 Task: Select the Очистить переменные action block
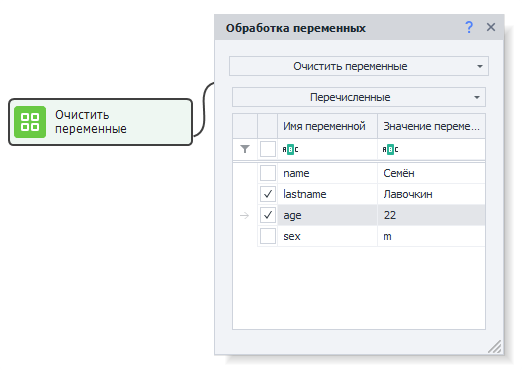click(x=100, y=122)
